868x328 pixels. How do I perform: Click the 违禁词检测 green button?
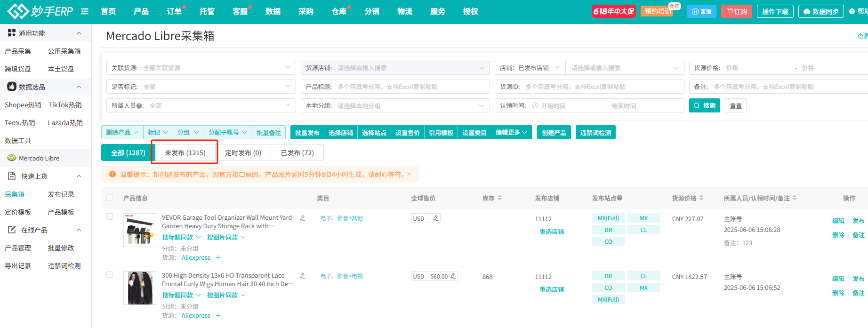595,133
